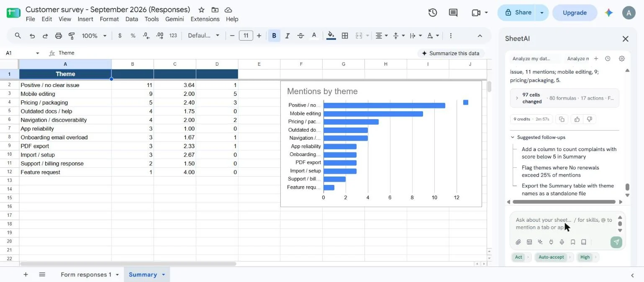The image size is (644, 282).
Task: Open version history clock icon
Action: pyautogui.click(x=433, y=13)
